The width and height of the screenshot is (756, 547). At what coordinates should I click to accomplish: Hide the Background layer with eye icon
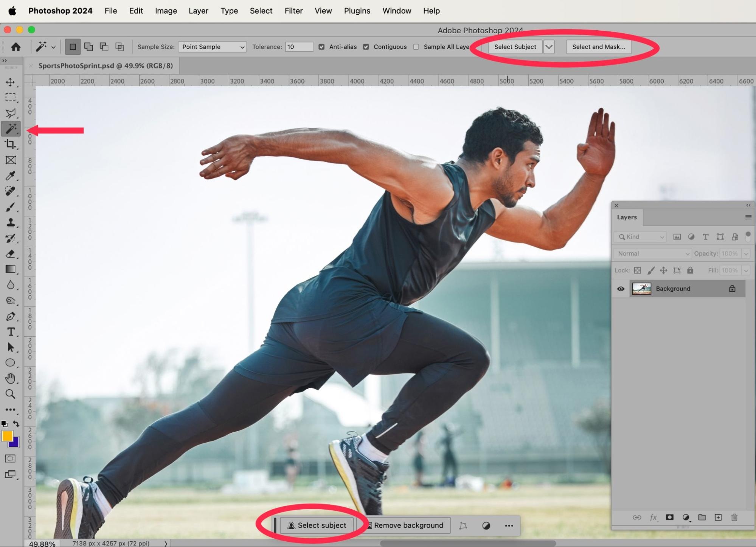point(621,289)
